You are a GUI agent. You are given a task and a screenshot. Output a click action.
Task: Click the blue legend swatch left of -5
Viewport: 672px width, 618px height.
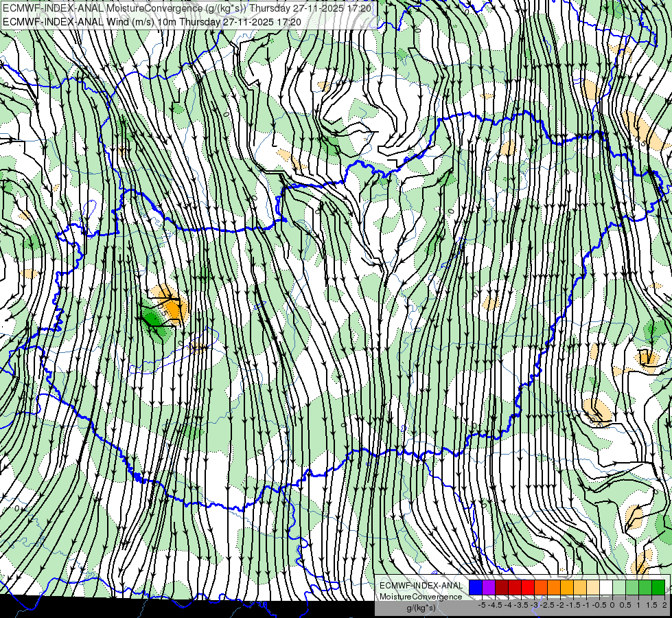point(476,587)
